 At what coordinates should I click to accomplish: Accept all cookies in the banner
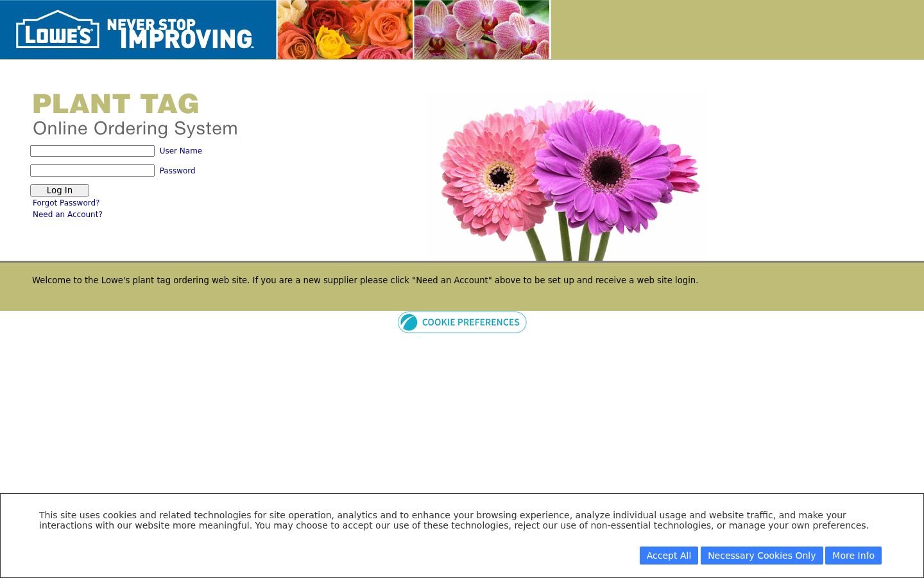pos(669,556)
